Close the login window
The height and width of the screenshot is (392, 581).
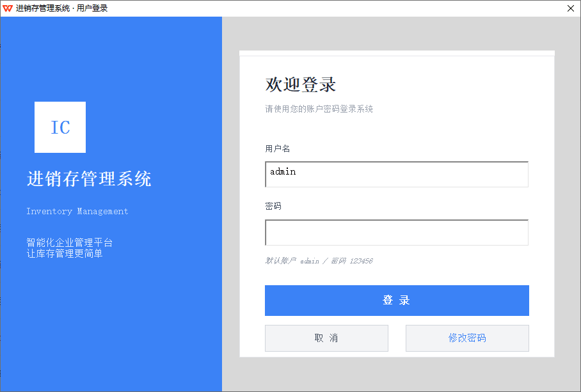pos(571,8)
